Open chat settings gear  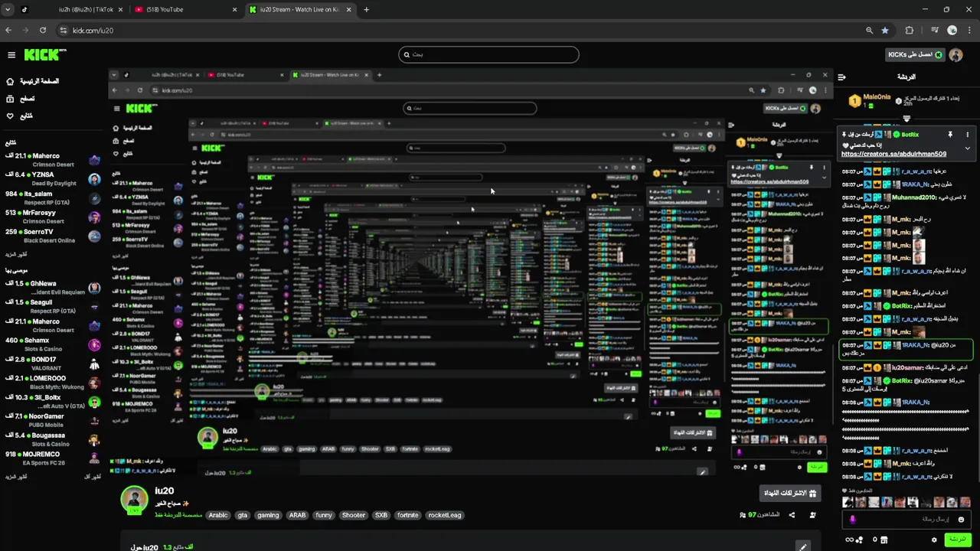934,540
